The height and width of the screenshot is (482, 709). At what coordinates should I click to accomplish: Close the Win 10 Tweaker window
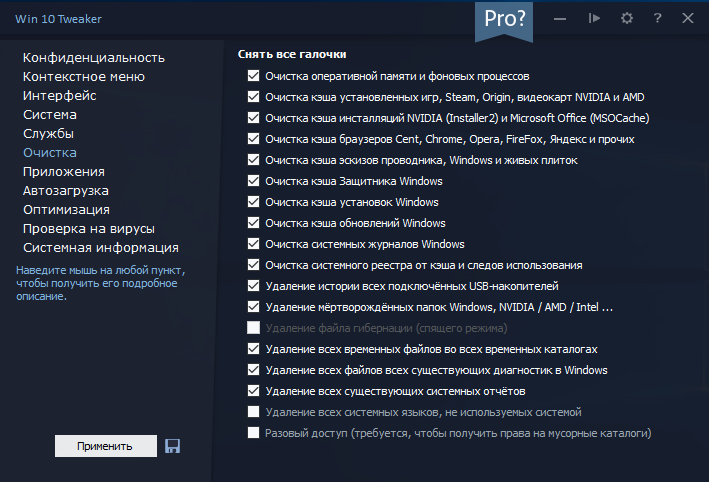[688, 18]
